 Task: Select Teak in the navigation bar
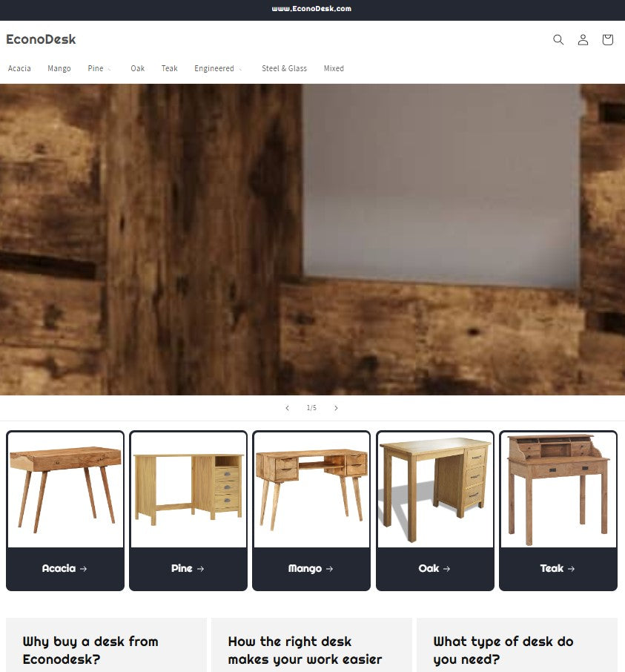(x=169, y=68)
